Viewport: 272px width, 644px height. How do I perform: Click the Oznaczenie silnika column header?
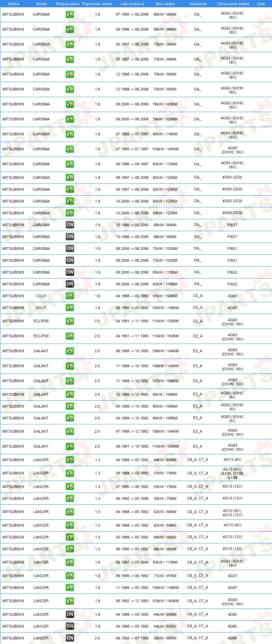[x=233, y=4]
